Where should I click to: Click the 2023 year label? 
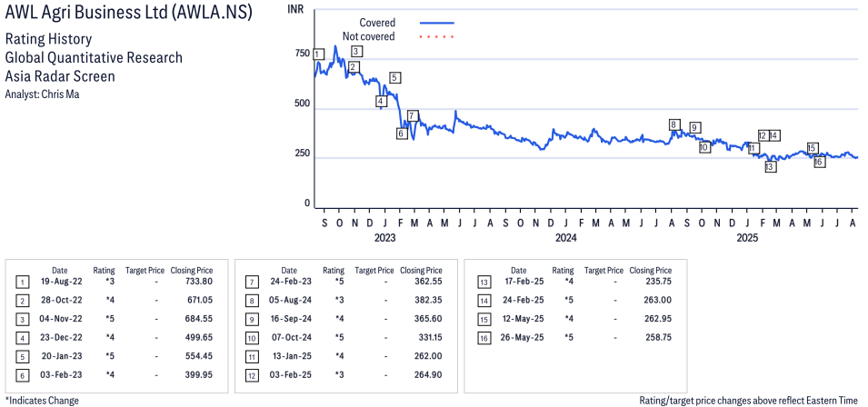click(384, 238)
